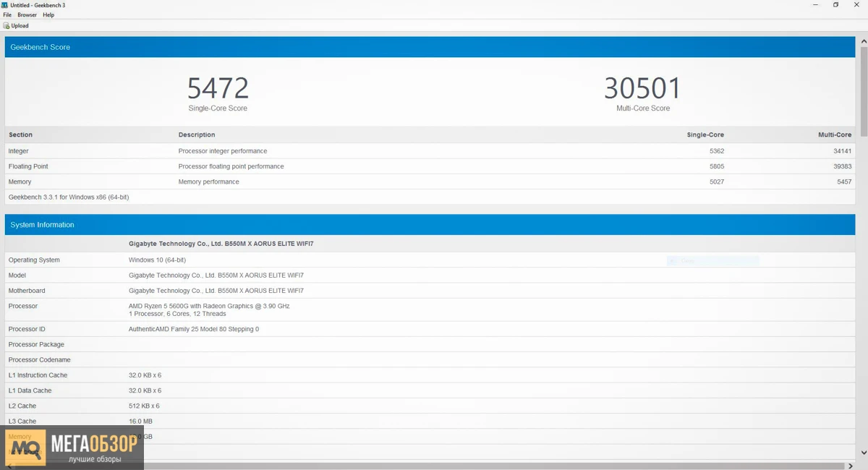The image size is (868, 470).
Task: Open the Help menu
Action: [48, 14]
